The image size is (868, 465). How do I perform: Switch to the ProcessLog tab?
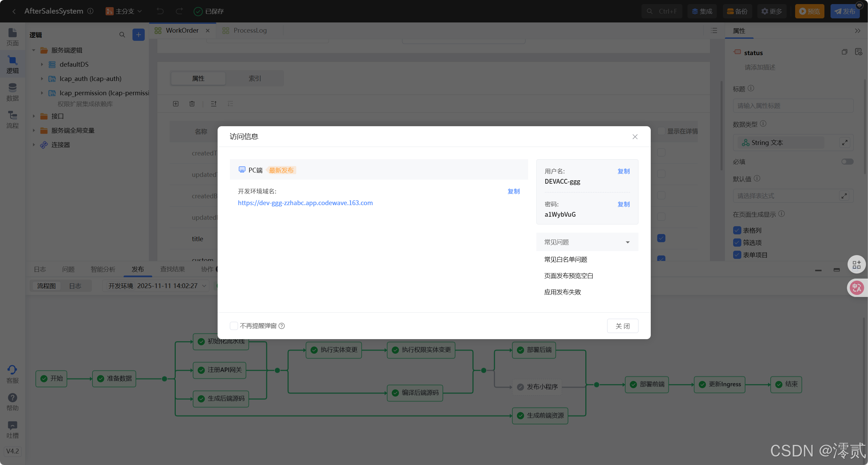[250, 31]
